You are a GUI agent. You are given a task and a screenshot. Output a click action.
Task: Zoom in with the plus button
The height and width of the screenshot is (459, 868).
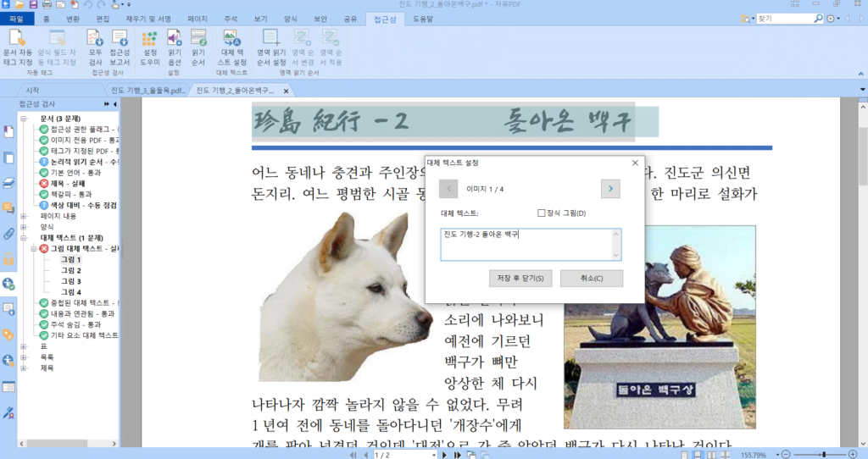853,455
